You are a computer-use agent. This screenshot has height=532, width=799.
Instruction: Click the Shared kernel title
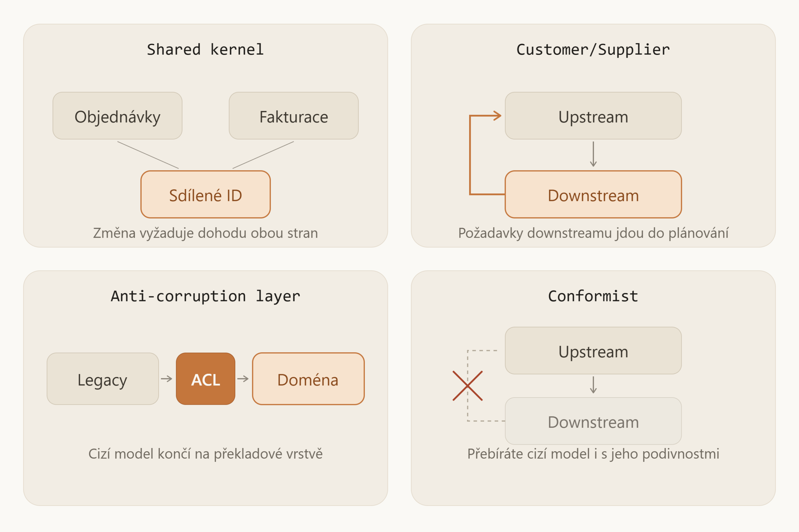pyautogui.click(x=206, y=50)
